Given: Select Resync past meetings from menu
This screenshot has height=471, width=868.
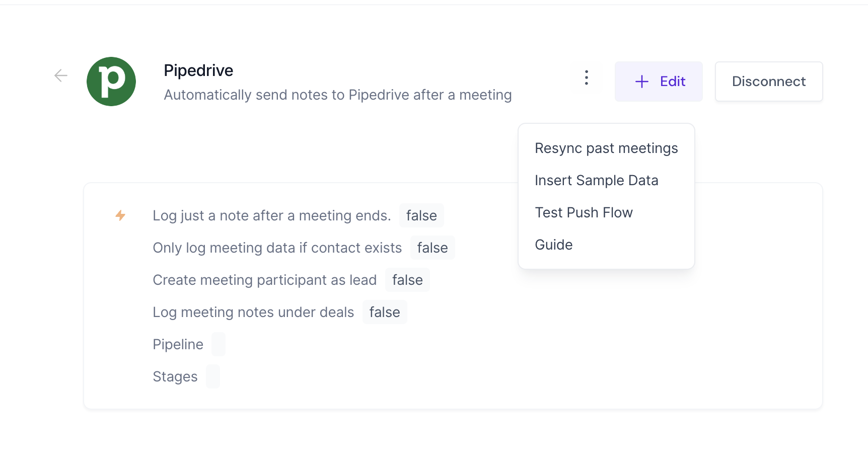Looking at the screenshot, I should point(606,148).
